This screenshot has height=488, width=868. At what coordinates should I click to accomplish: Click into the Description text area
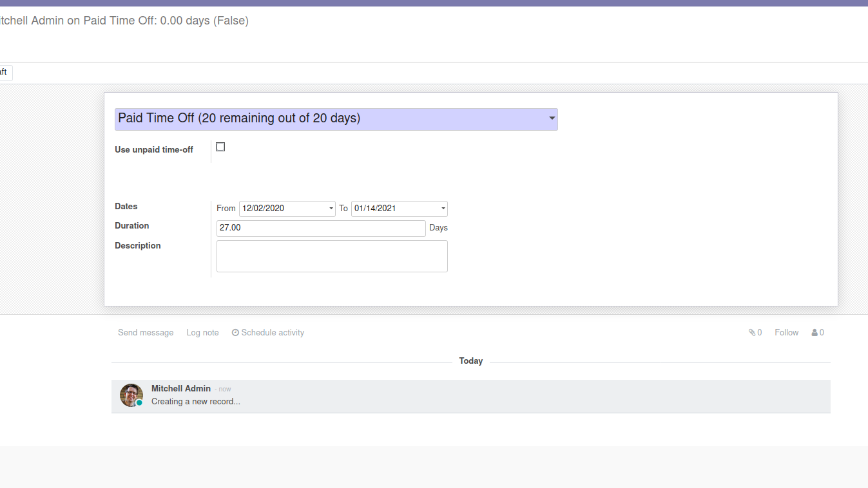tap(331, 256)
